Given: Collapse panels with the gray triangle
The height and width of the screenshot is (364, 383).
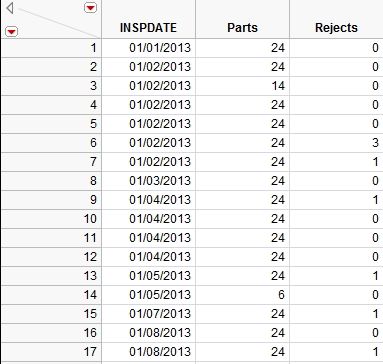Looking at the screenshot, I should (x=10, y=8).
